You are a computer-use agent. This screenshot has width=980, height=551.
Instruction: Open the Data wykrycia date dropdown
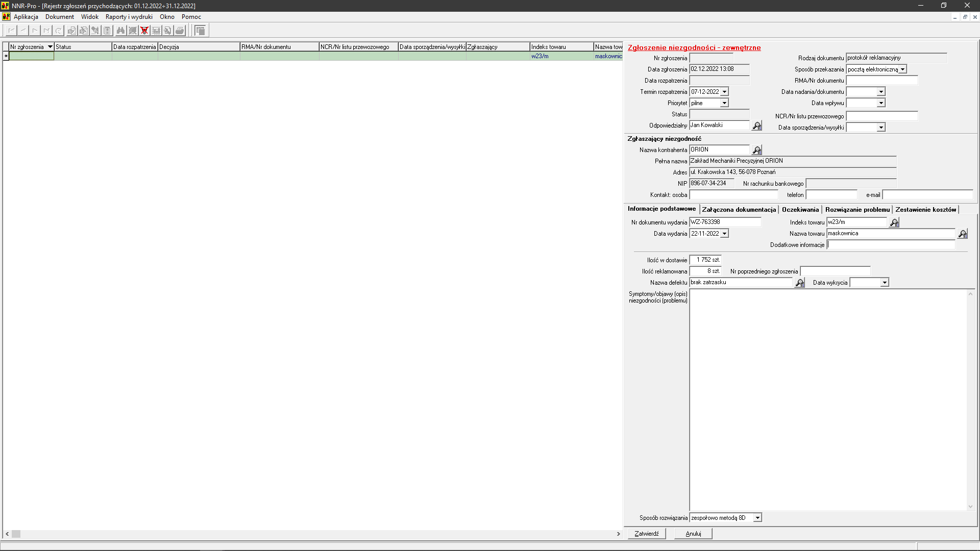point(885,283)
